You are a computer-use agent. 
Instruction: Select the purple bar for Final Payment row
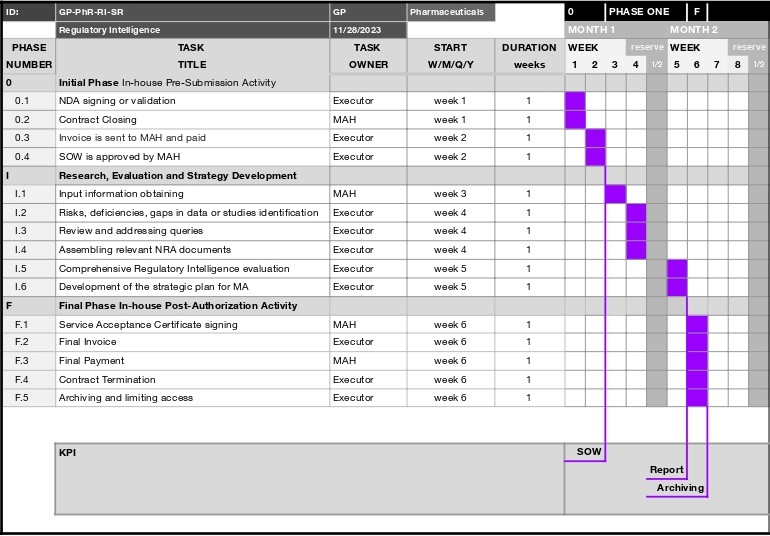697,361
